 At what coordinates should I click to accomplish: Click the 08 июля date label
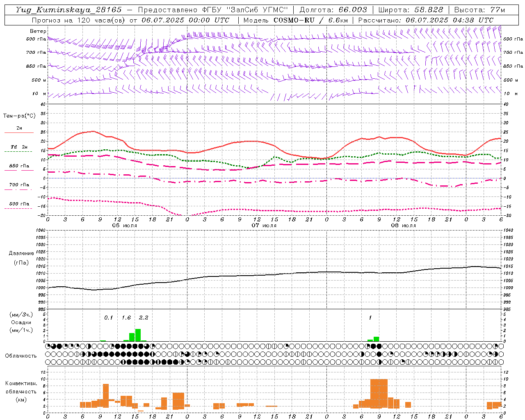point(404,226)
